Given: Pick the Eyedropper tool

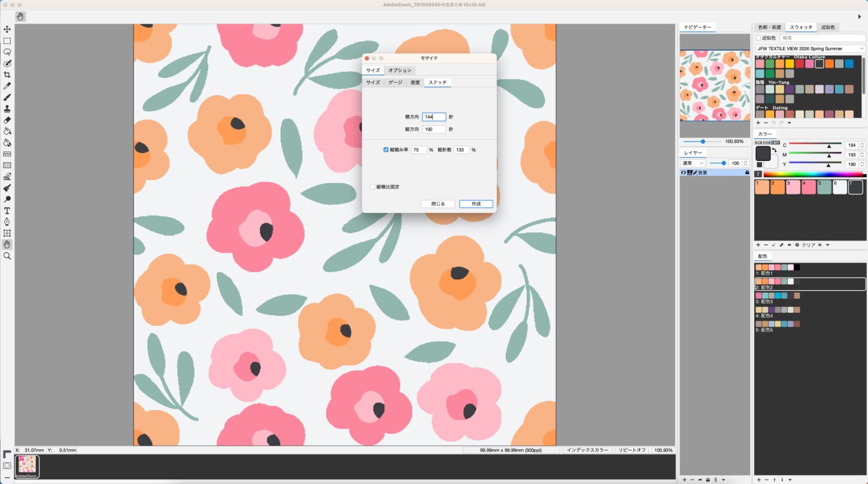Looking at the screenshot, I should coord(7,86).
